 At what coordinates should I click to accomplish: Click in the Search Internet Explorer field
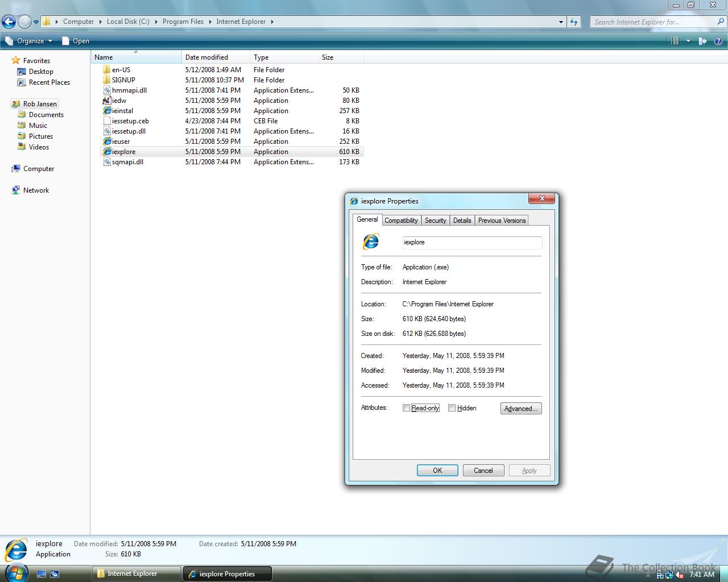click(653, 22)
